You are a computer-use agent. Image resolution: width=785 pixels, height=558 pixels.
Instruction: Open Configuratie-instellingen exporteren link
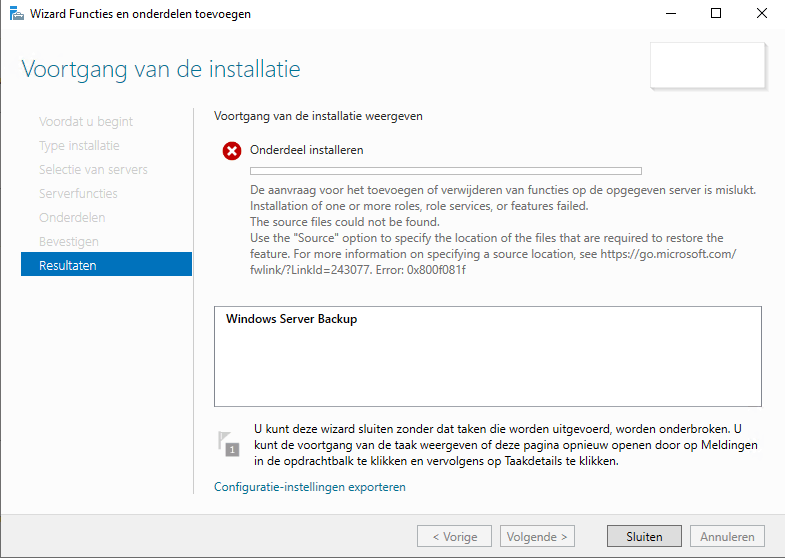(309, 487)
